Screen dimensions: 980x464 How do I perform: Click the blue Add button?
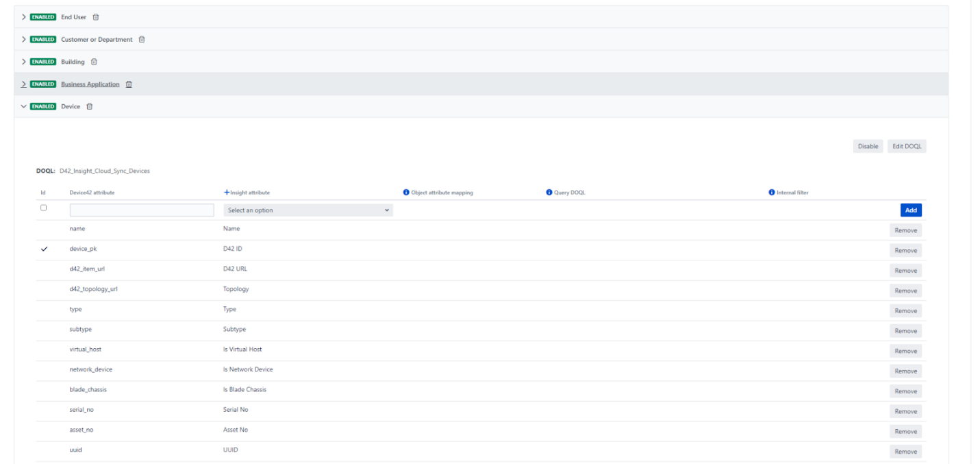(x=911, y=210)
